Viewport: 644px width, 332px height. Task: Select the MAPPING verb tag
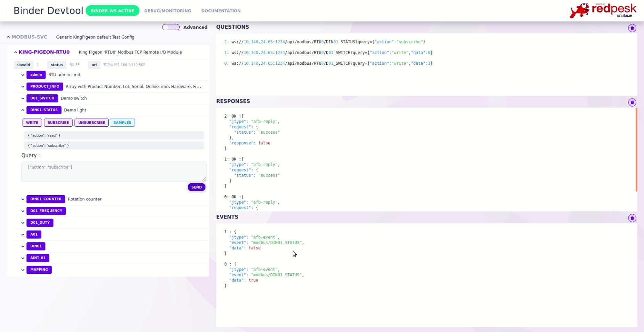click(x=39, y=270)
